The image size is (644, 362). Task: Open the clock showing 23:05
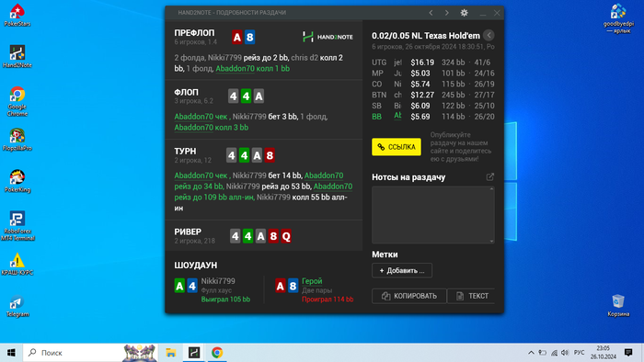point(604,353)
